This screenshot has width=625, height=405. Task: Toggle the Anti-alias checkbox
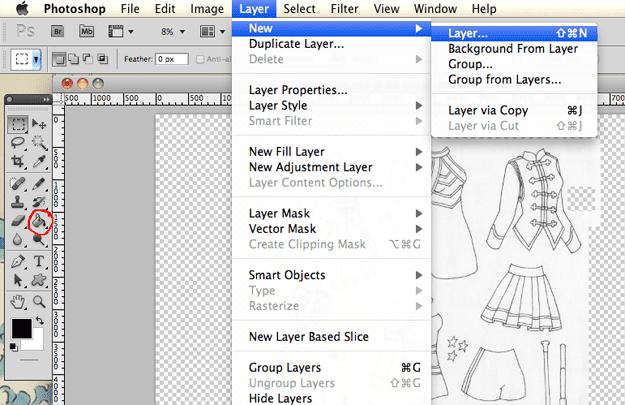200,59
